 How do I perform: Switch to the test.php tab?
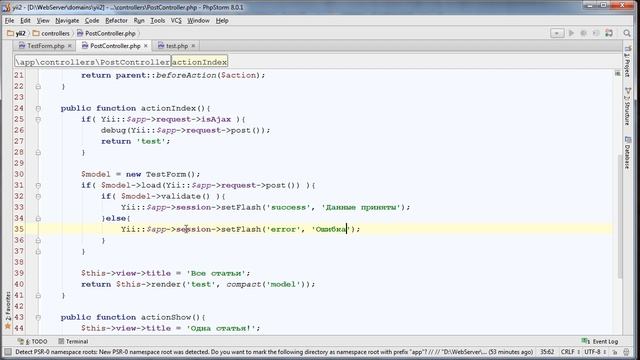pos(176,46)
